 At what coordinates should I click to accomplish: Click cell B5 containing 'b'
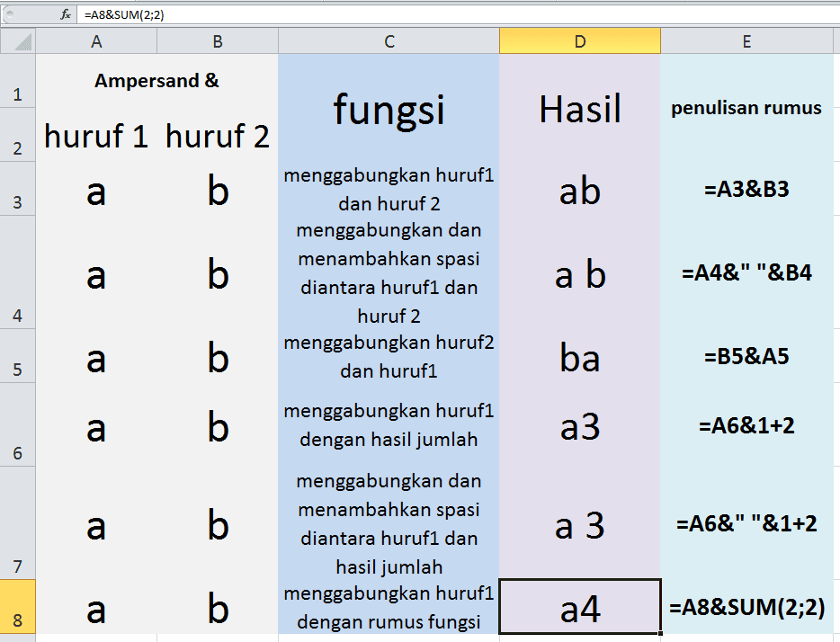[218, 356]
